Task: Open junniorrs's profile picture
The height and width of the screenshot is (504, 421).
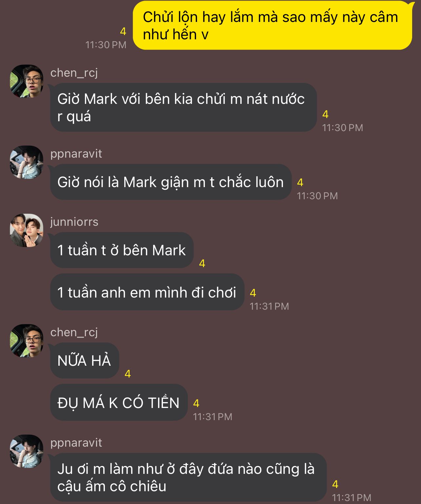Action: 27,230
